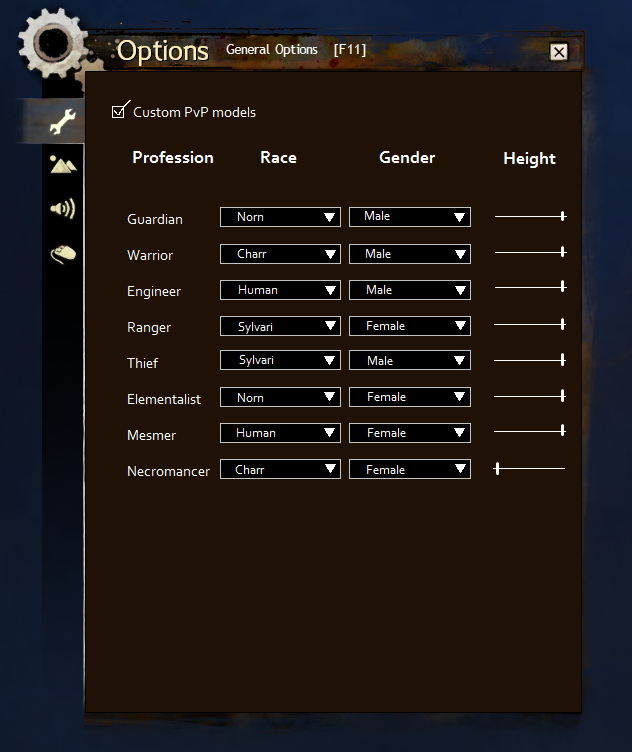Click the Necromancer height slider

(x=529, y=469)
